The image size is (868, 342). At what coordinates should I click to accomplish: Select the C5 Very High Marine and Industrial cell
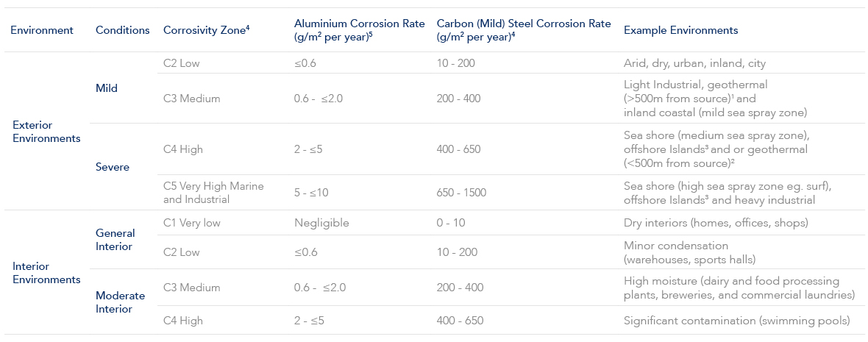pyautogui.click(x=213, y=193)
